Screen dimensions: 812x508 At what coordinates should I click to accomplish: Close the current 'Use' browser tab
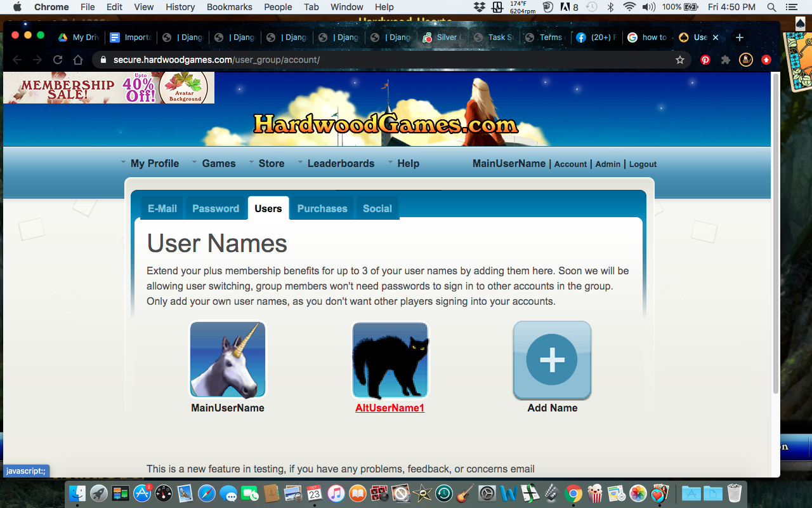coord(716,37)
